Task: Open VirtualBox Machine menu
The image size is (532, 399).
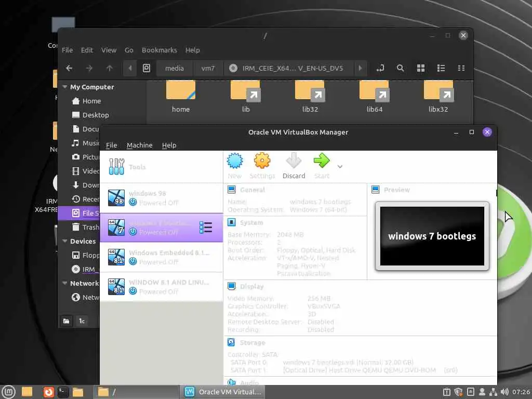Action: (x=139, y=145)
